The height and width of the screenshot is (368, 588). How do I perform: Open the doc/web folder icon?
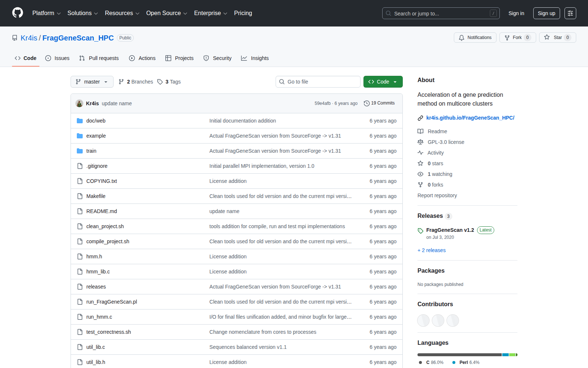[80, 120]
